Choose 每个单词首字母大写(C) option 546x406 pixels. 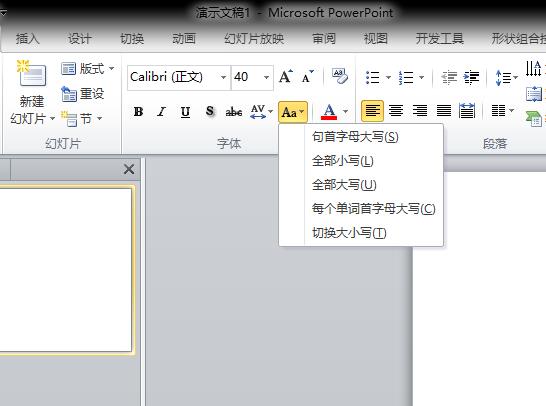[x=361, y=209]
